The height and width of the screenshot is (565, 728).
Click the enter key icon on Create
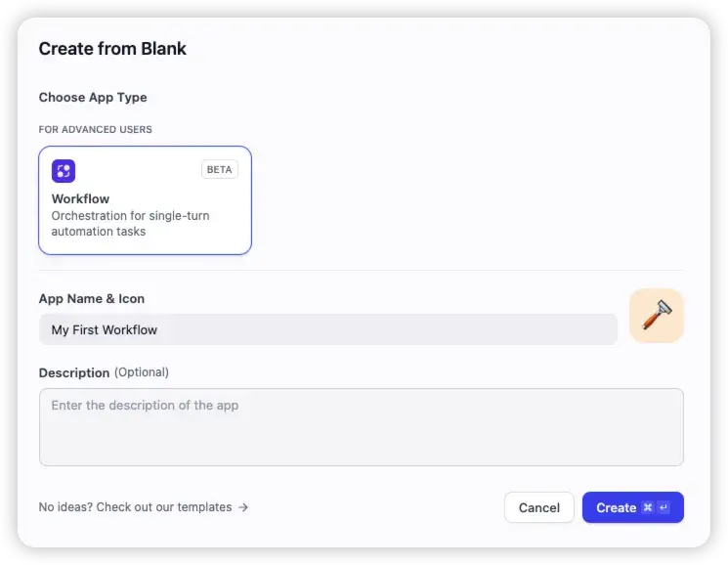pos(664,507)
